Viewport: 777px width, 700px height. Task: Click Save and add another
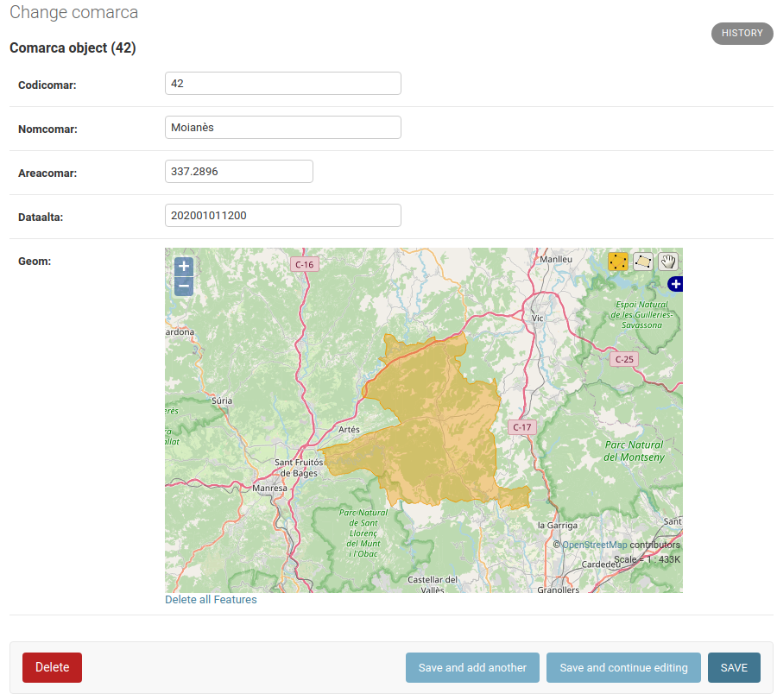[x=472, y=667]
